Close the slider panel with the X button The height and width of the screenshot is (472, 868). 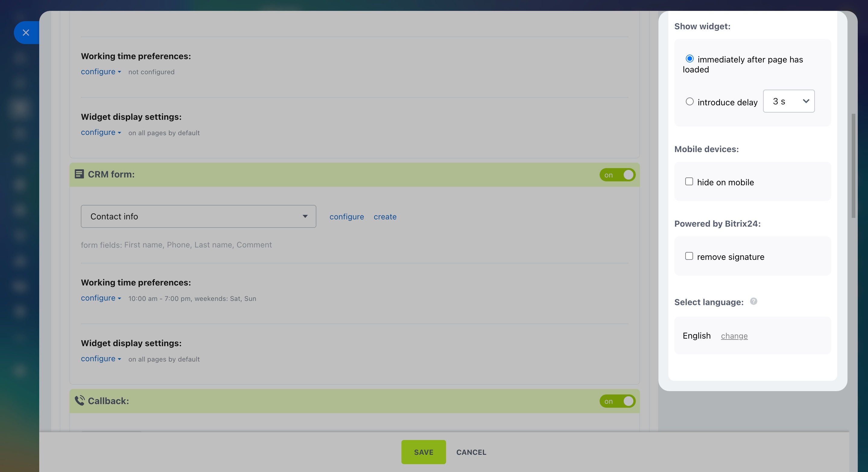click(x=26, y=33)
